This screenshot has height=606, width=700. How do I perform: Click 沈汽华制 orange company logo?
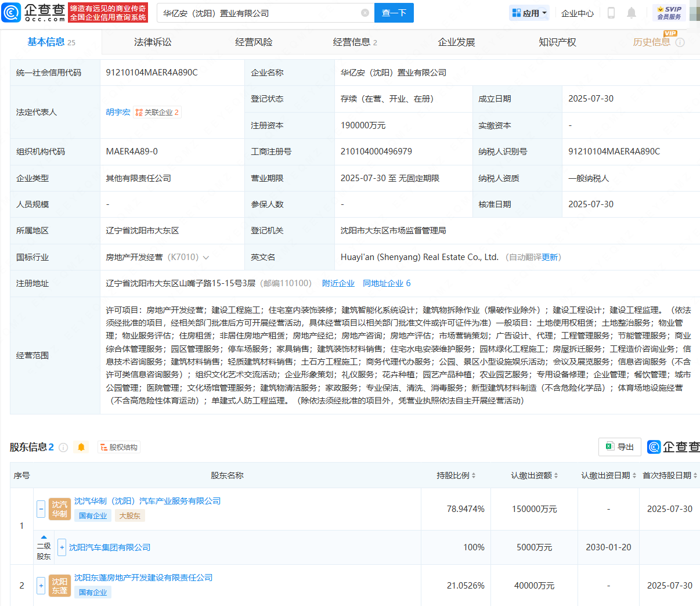[60, 509]
